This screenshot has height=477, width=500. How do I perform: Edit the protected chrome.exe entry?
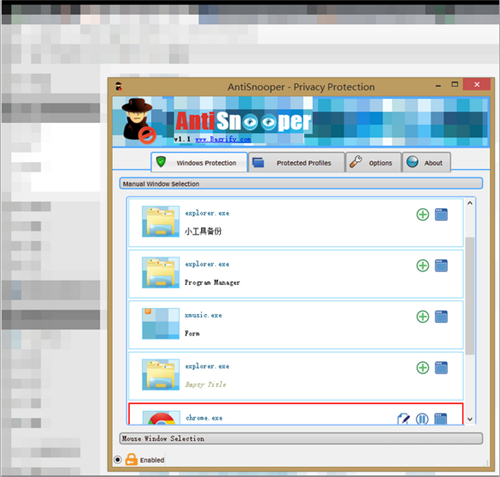click(x=404, y=419)
